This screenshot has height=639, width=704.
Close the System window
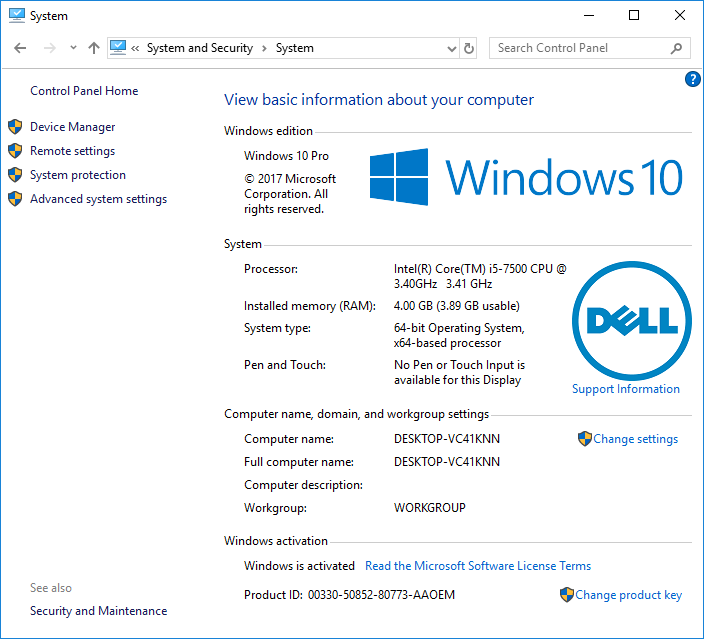(x=679, y=15)
